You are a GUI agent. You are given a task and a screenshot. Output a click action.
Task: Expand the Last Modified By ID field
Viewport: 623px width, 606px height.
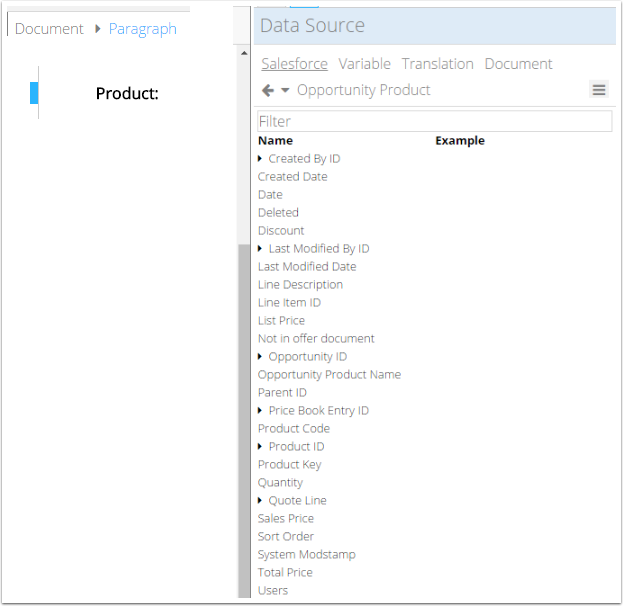261,249
